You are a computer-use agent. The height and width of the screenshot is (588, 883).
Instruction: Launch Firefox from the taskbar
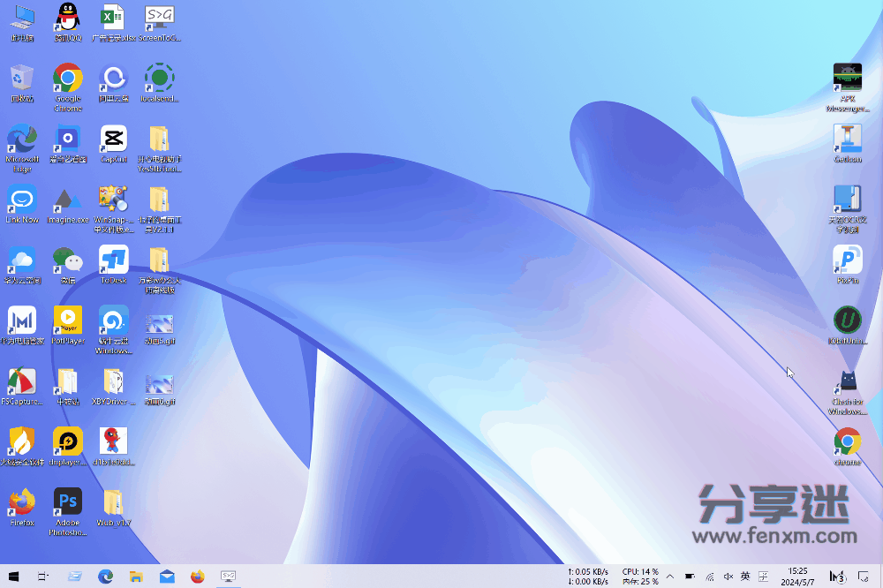pos(198,577)
